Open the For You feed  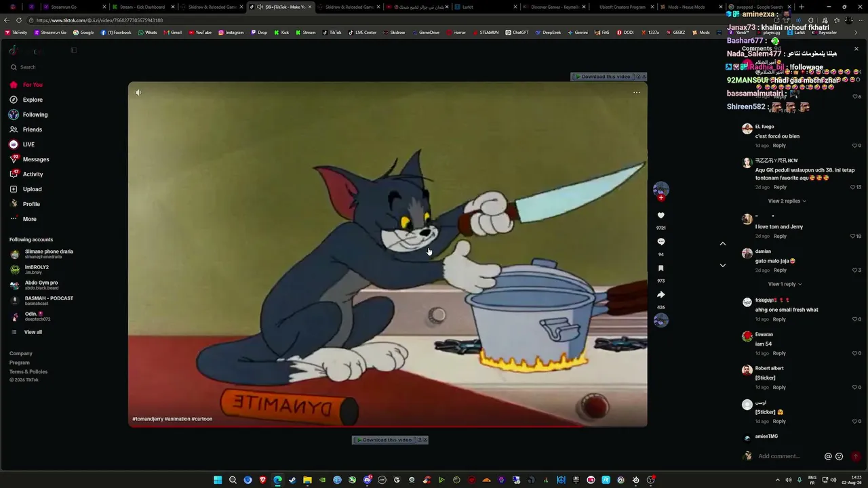coord(27,85)
